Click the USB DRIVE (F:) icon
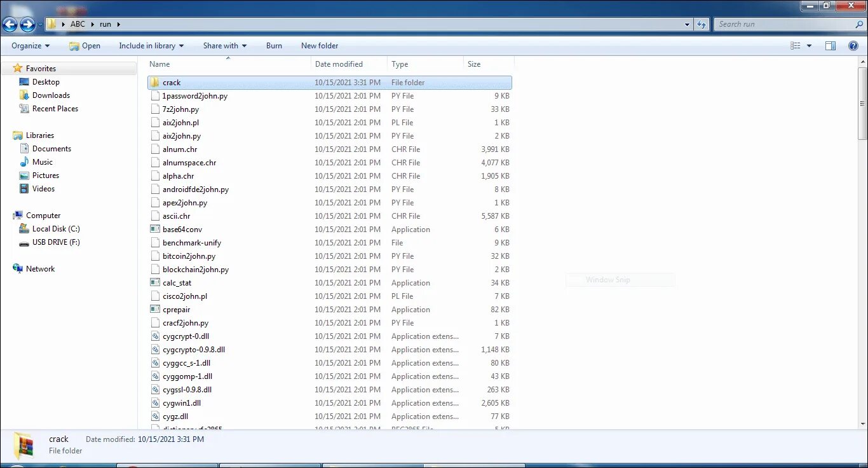This screenshot has width=868, height=468. coord(24,242)
